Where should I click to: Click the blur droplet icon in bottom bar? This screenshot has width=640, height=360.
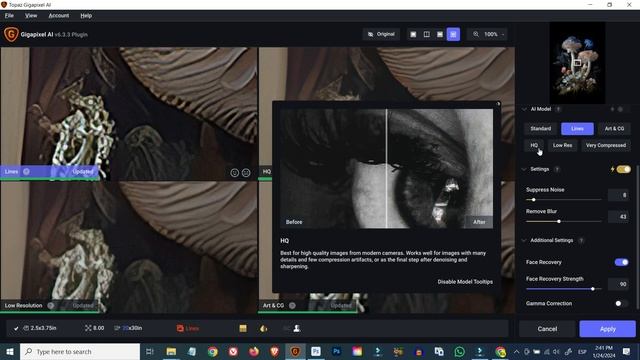pos(264,328)
